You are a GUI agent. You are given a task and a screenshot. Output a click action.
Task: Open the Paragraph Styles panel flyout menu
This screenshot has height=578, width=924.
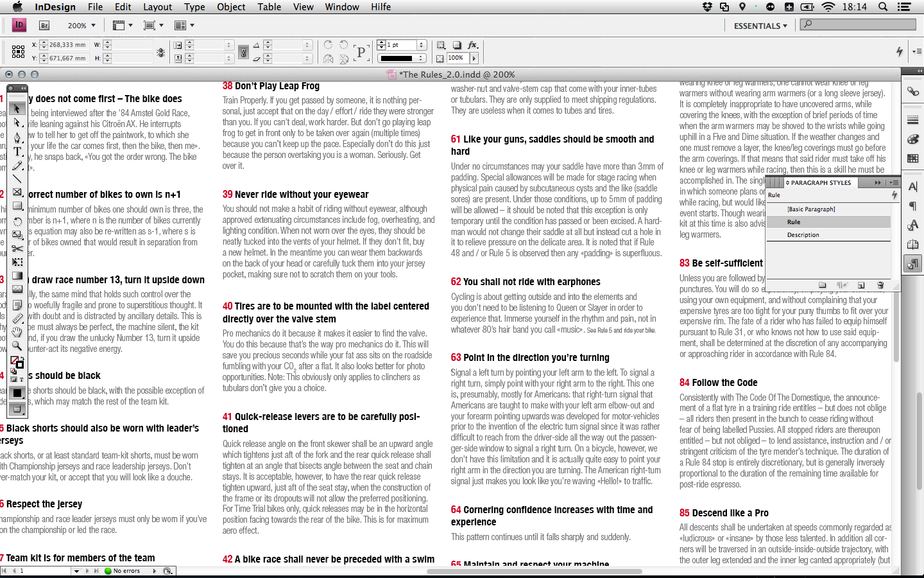(x=894, y=182)
